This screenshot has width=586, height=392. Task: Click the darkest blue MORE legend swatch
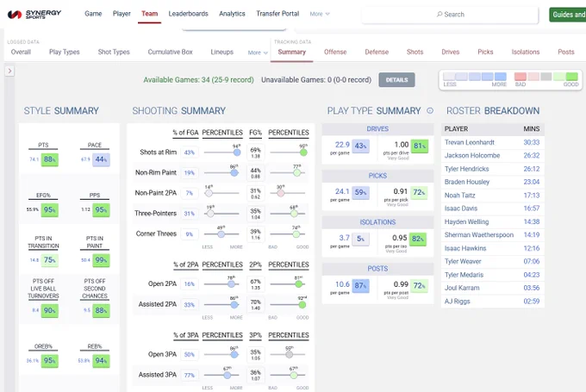tap(501, 77)
